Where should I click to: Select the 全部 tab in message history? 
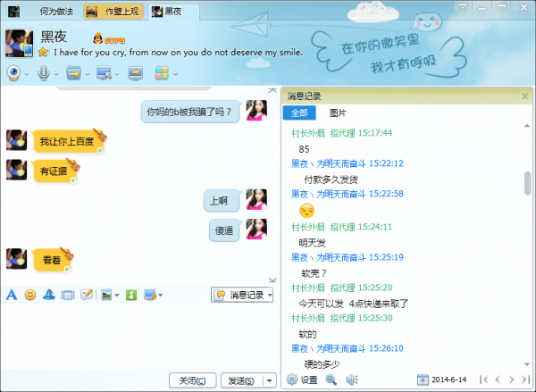click(x=299, y=113)
